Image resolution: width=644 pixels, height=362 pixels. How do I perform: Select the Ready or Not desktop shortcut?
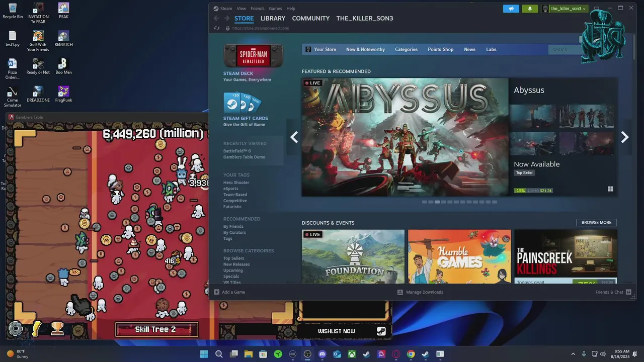coord(38,66)
